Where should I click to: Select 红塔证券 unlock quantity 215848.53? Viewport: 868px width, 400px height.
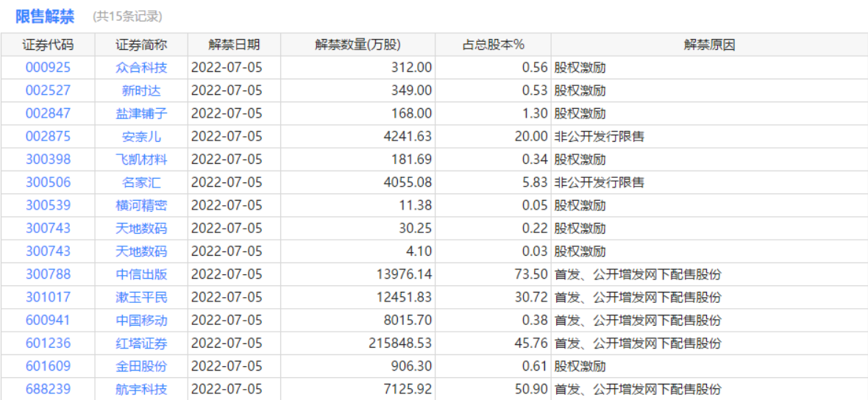pyautogui.click(x=401, y=343)
